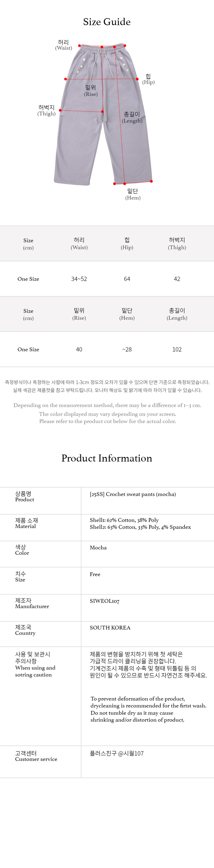Click the Product Information heading
The height and width of the screenshot is (868, 214).
[107, 458]
